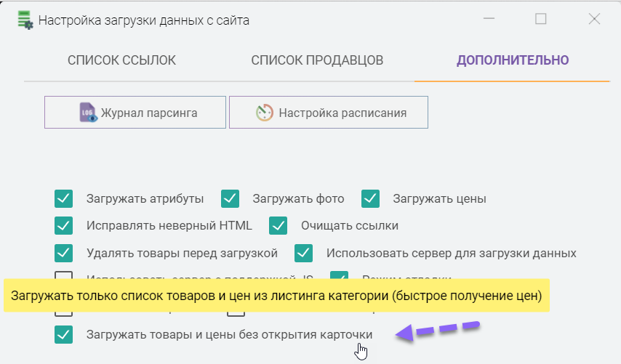Close the Настройка загрузки данных window
Viewport: 621px width, 364px height.
[594, 20]
